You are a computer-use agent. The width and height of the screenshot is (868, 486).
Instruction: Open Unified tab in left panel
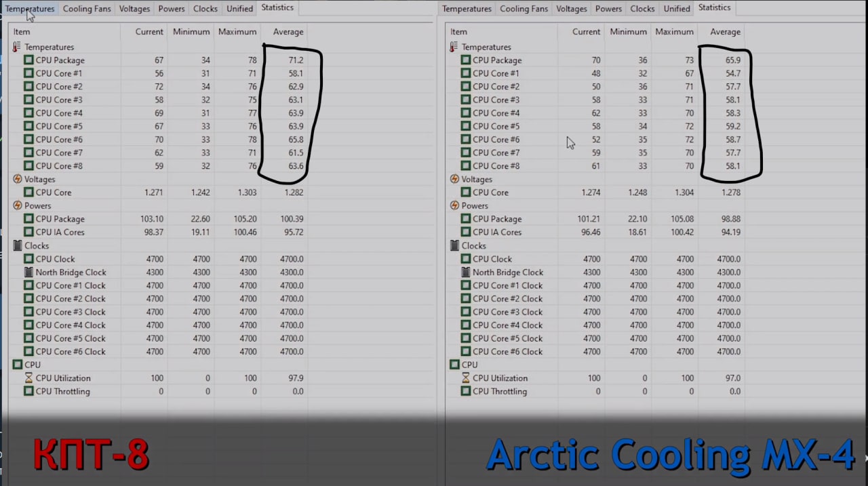click(x=239, y=9)
